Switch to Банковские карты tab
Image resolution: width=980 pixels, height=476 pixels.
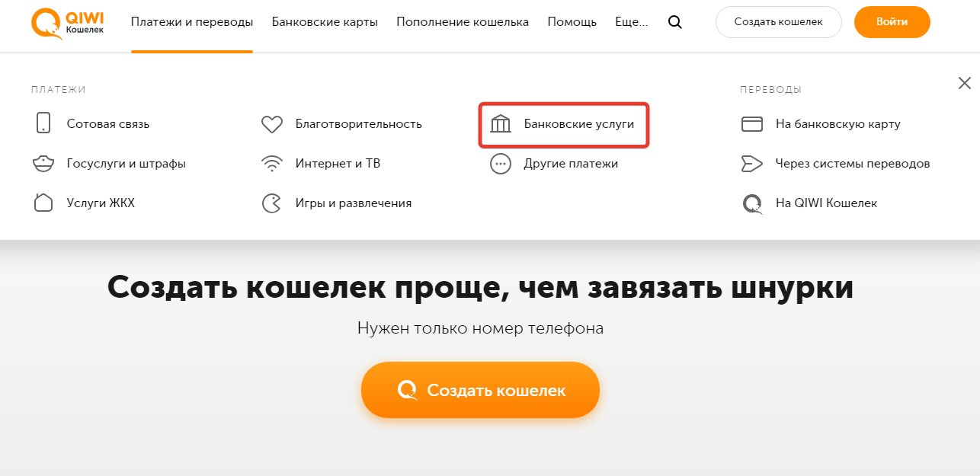point(325,21)
